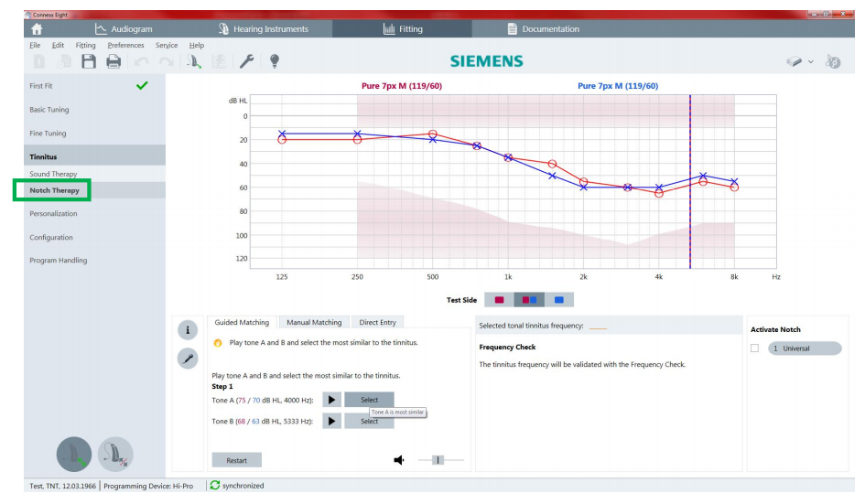Play Tone A
The image size is (865, 504).
[x=331, y=400]
